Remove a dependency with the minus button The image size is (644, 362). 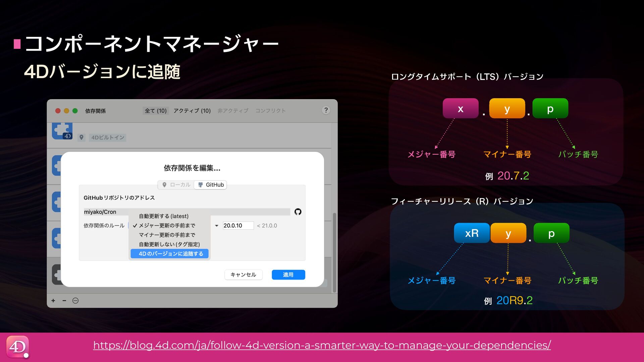(64, 301)
